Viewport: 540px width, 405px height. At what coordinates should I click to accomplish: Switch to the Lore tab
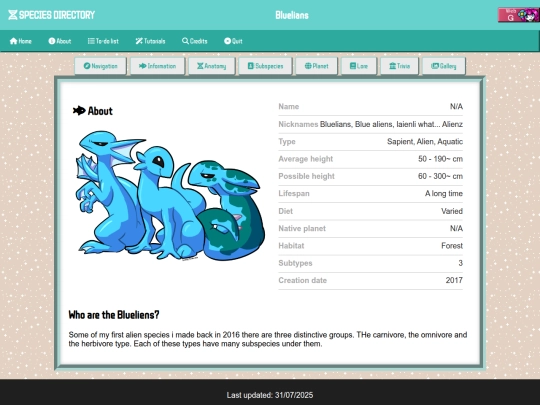(x=359, y=66)
